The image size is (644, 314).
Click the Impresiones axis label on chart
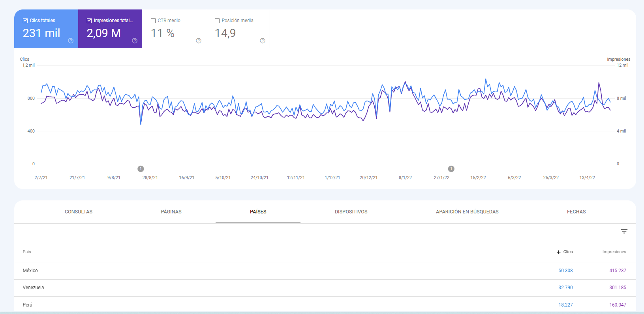[619, 59]
